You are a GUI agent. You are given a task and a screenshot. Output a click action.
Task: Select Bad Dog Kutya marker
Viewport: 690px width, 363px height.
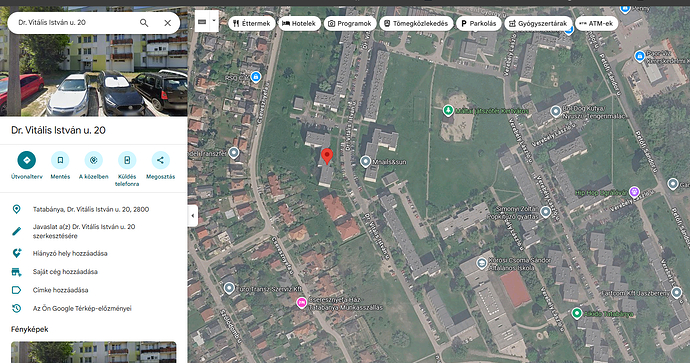pyautogui.click(x=556, y=111)
